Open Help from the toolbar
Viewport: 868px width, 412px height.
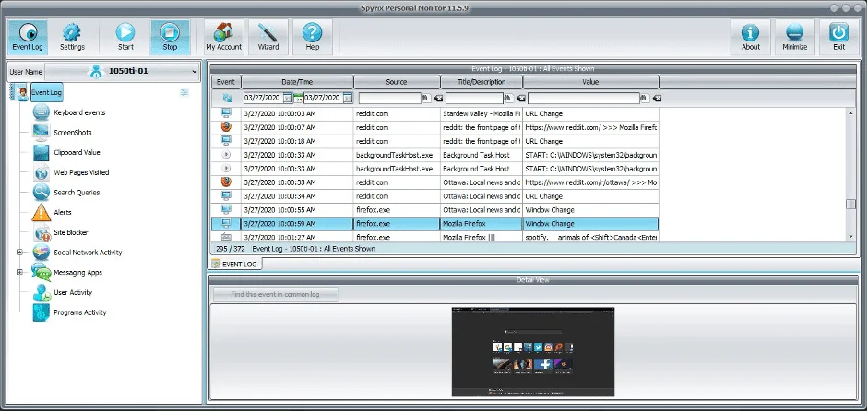tap(312, 37)
